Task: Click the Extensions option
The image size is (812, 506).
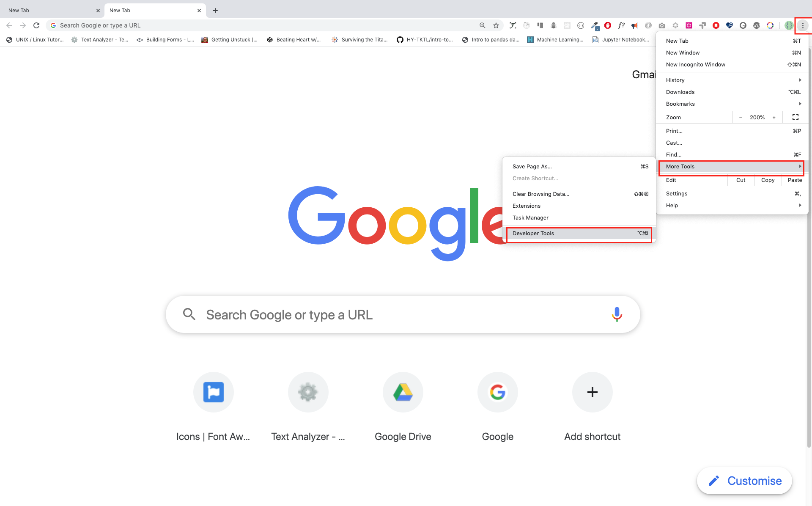Action: (526, 206)
